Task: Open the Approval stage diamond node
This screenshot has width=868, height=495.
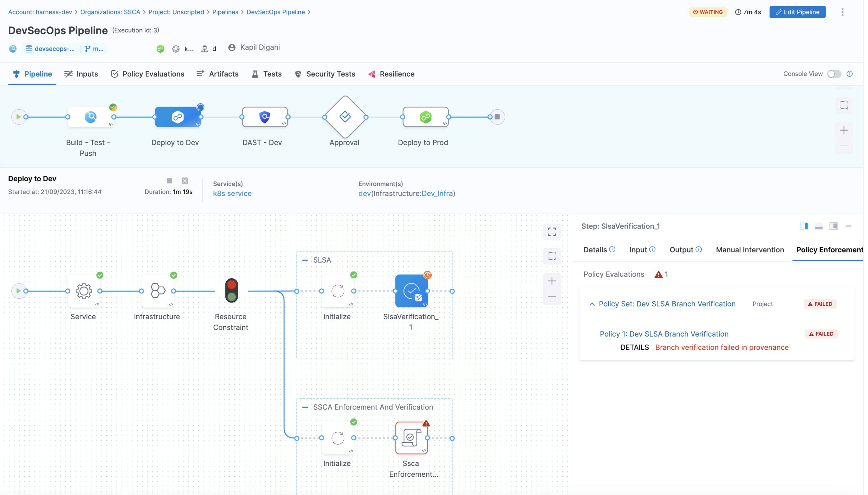Action: point(345,117)
